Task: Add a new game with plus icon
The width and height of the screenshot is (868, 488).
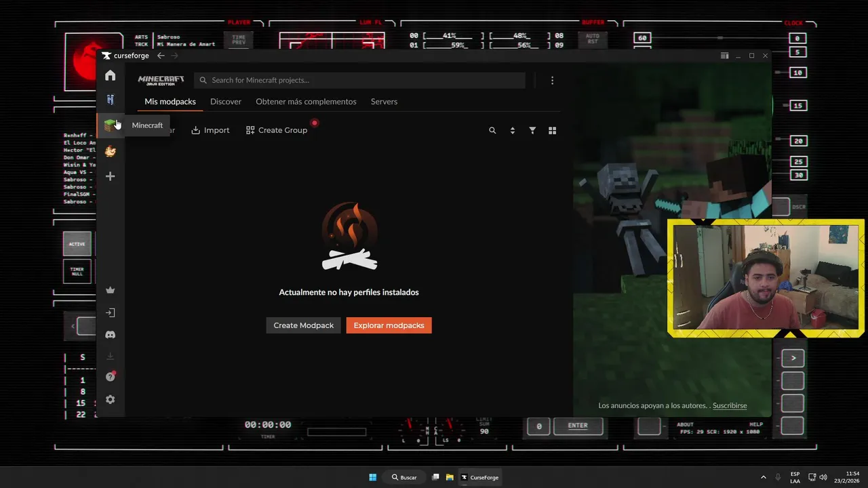Action: [110, 176]
